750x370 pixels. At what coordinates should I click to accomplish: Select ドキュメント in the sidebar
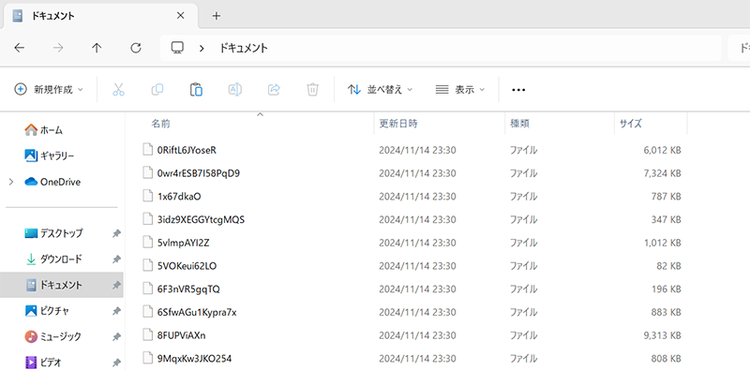point(61,285)
